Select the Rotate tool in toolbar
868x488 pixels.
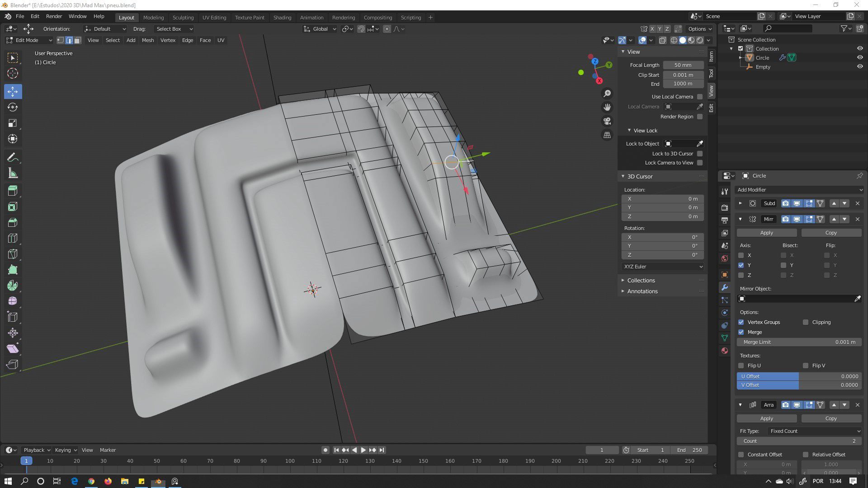click(13, 107)
